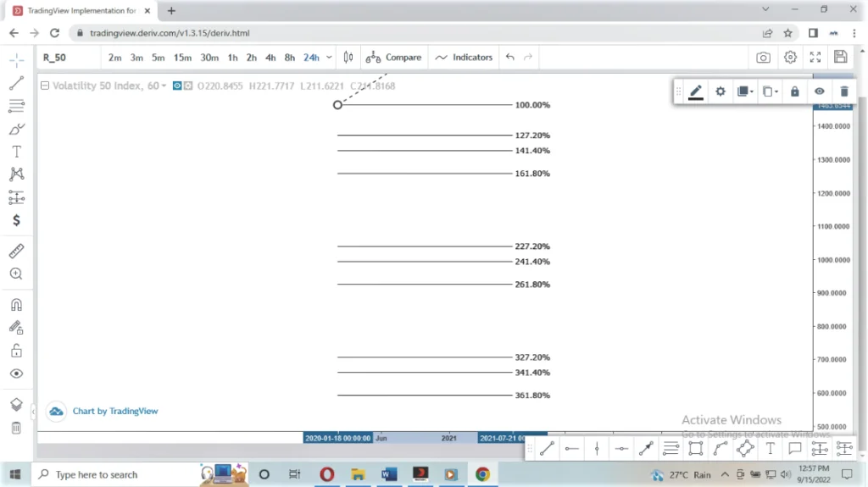Toggle hide all drawings eye icon in sidebar
The image size is (868, 487).
coord(17,374)
